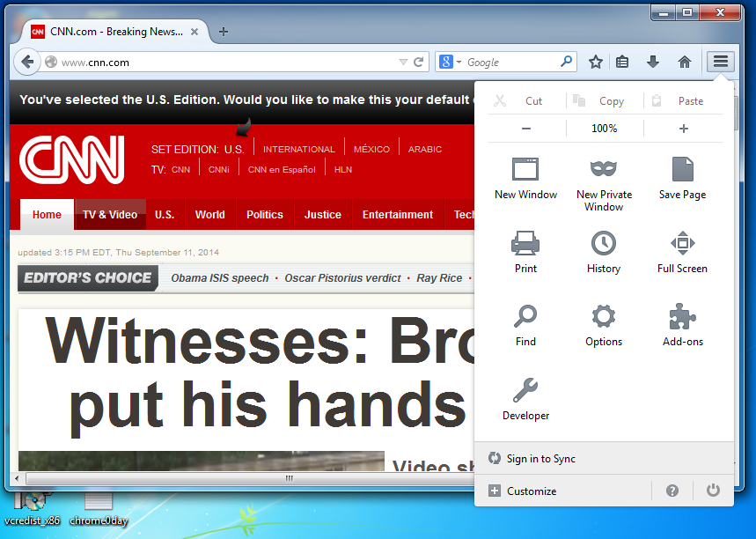Screen dimensions: 756x539
Task: Open the Add-ons manager
Action: click(x=683, y=326)
